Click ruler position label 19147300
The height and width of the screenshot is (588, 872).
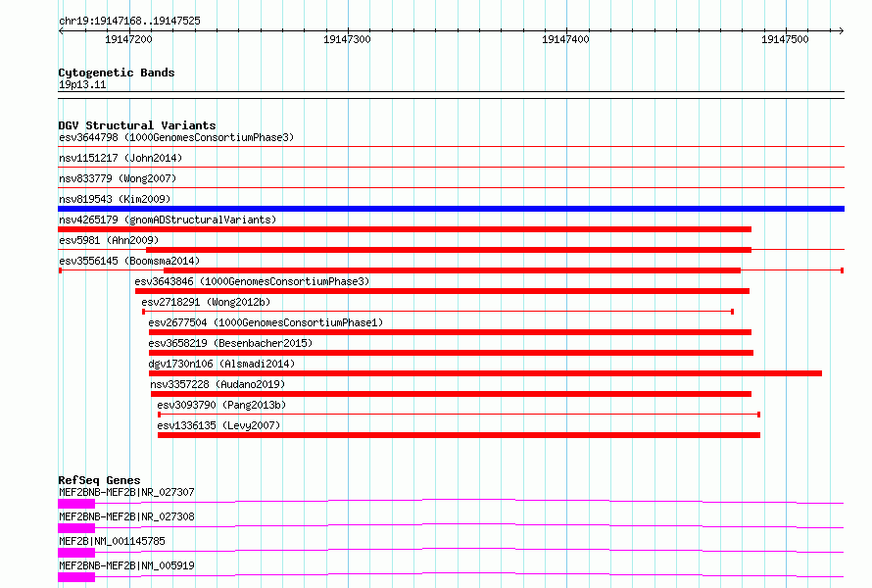click(x=347, y=39)
